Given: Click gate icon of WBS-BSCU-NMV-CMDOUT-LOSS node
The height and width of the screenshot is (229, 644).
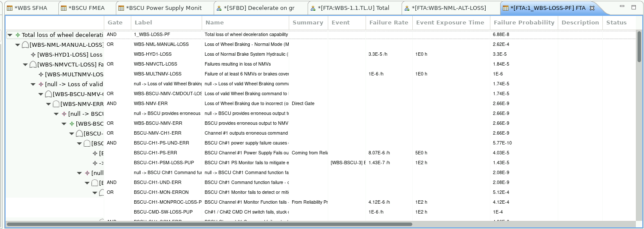Looking at the screenshot, I should [48, 94].
